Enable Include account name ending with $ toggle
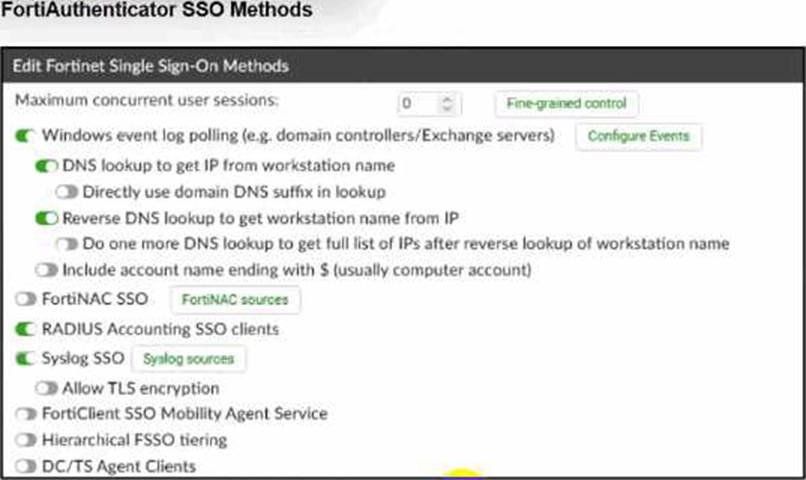The image size is (806, 480). point(47,269)
